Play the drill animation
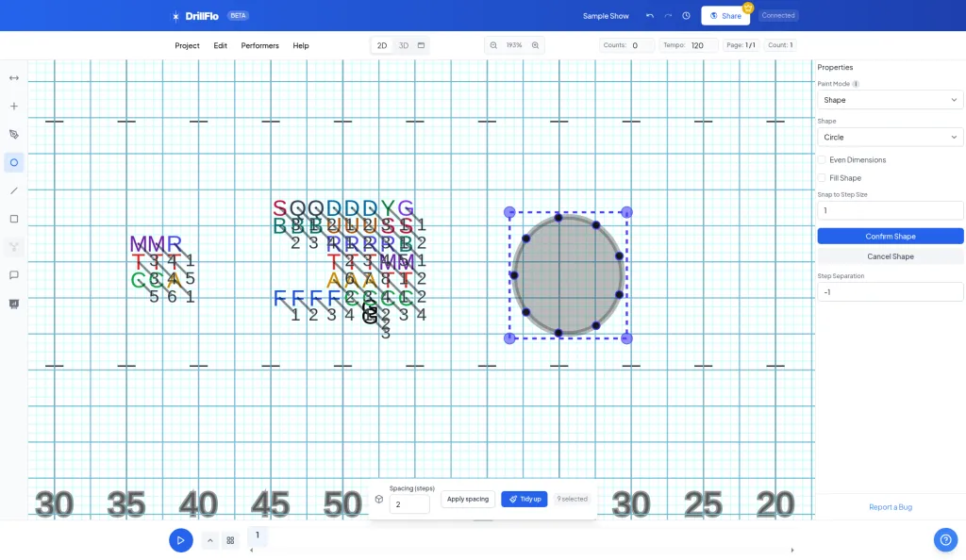This screenshot has width=966, height=560. point(180,540)
